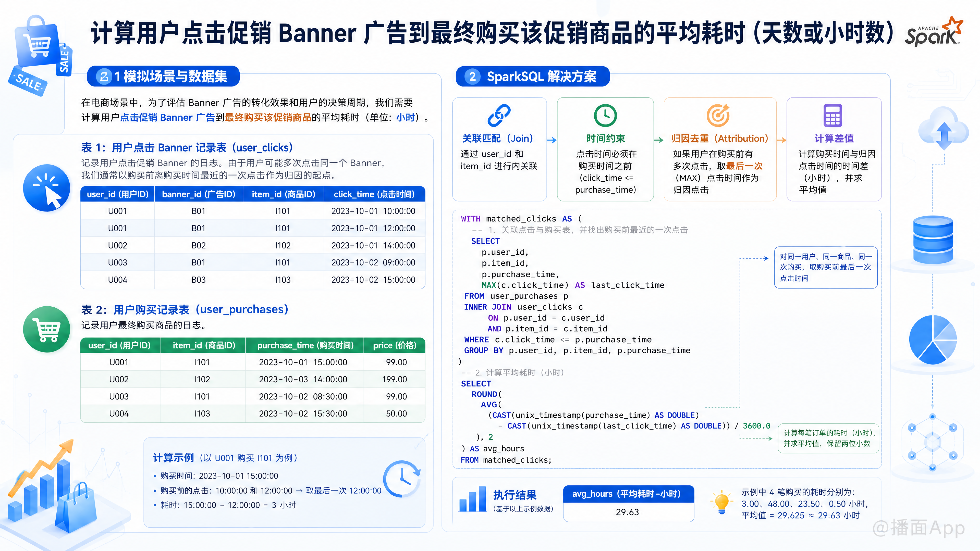Click the MAX(c.click_time) AS last_click_time line
Viewport: 980px width, 551px height.
[572, 285]
